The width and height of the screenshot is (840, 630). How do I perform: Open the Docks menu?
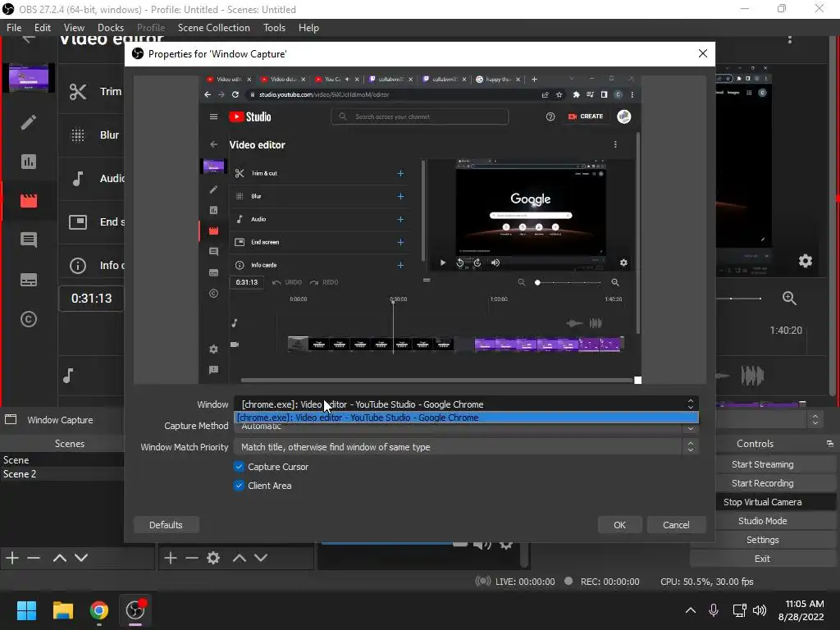[111, 27]
